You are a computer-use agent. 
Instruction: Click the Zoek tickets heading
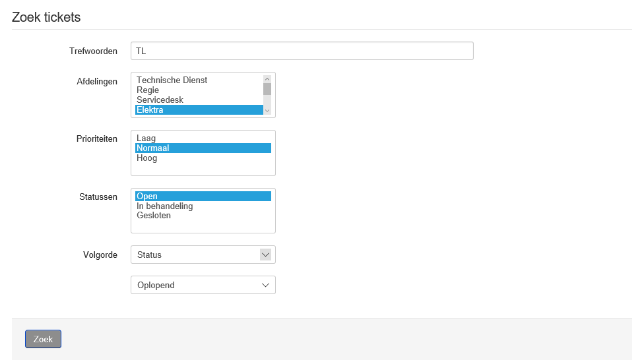[x=46, y=17]
